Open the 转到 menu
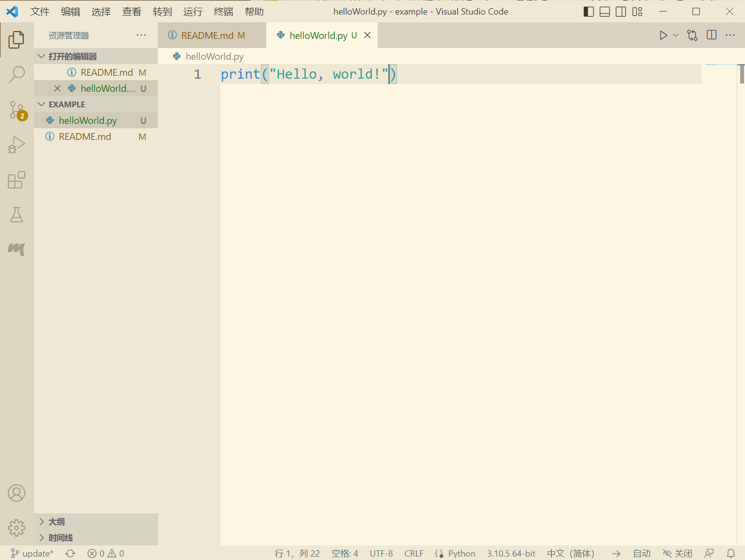The width and height of the screenshot is (745, 560). pos(162,12)
